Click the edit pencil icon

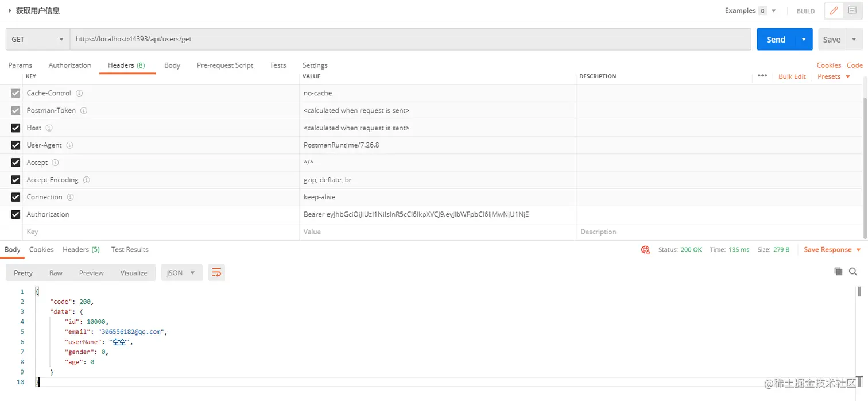(834, 10)
